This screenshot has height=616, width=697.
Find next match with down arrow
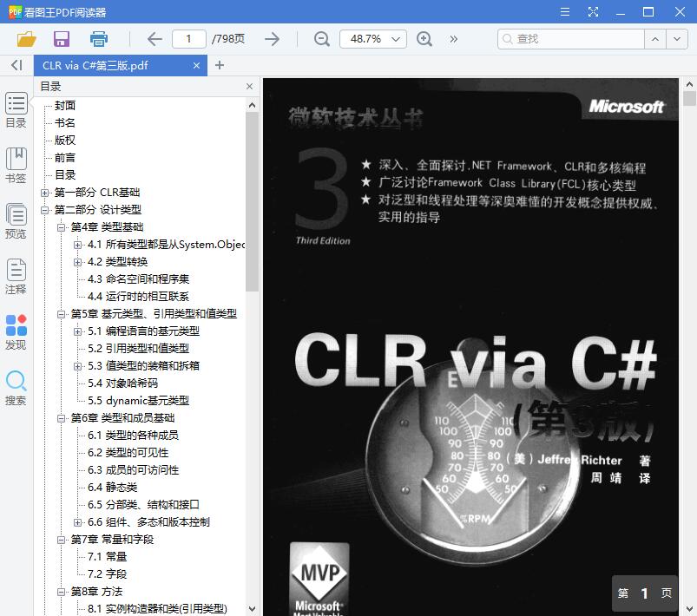point(677,39)
